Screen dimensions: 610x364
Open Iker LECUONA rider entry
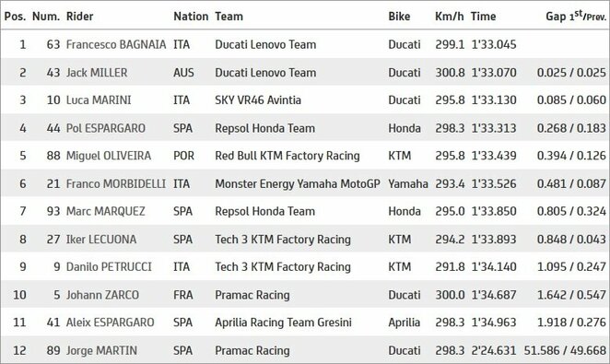101,240
